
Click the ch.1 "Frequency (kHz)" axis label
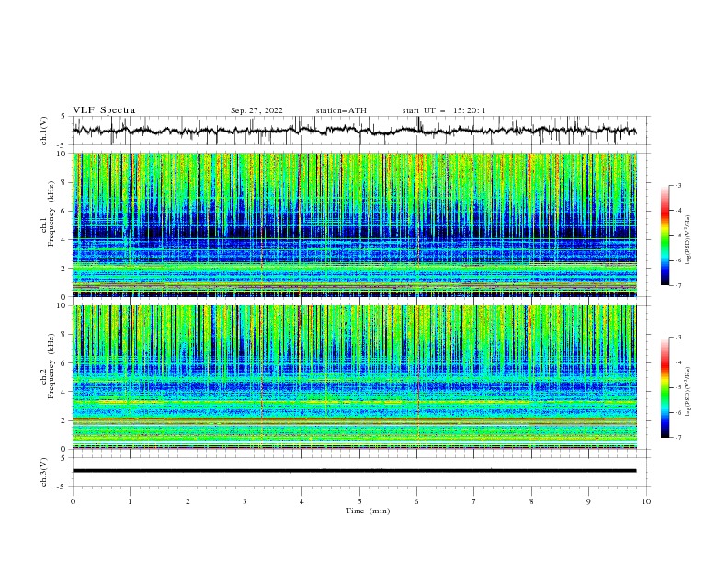tap(51, 214)
